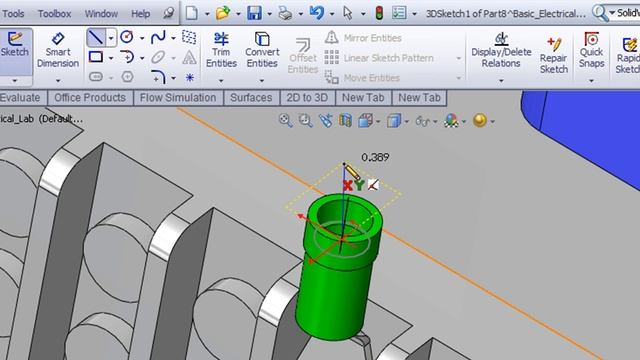Click Display/Delete Relations
Image resolution: width=640 pixels, height=360 pixels.
501,50
